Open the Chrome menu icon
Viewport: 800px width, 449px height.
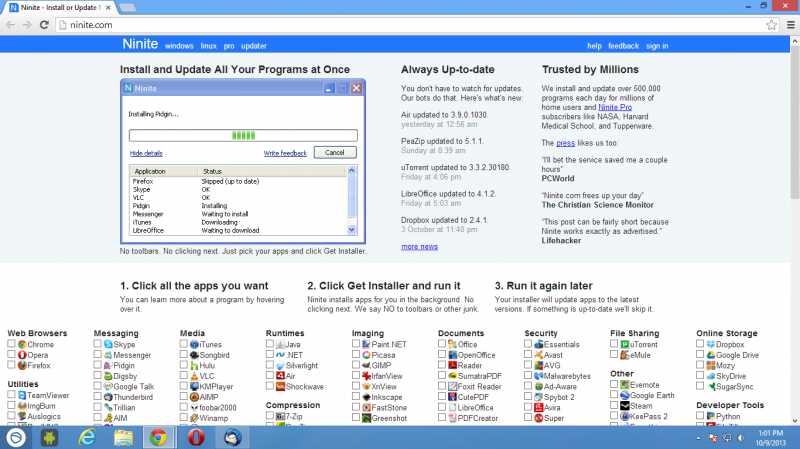tap(790, 24)
